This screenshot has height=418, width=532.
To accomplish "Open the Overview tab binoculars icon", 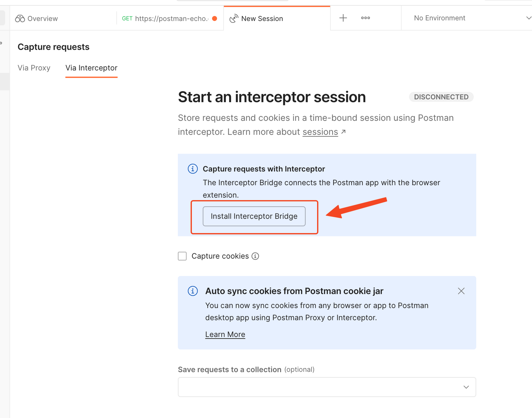I will tap(20, 18).
